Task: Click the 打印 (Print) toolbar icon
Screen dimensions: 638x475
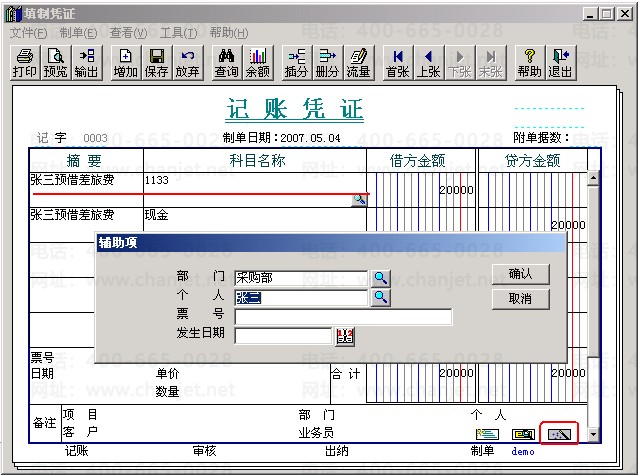Action: (25, 63)
